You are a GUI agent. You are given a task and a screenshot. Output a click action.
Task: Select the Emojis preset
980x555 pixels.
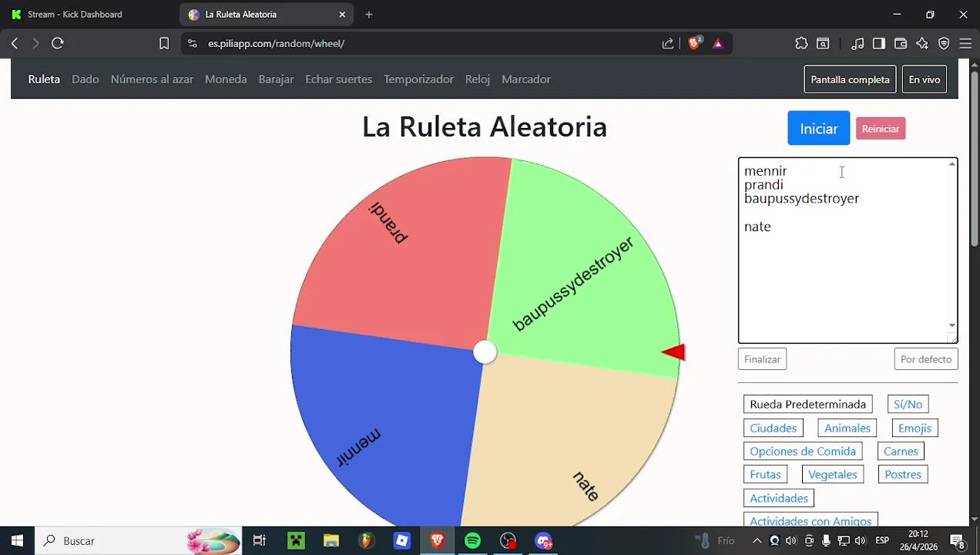(915, 428)
